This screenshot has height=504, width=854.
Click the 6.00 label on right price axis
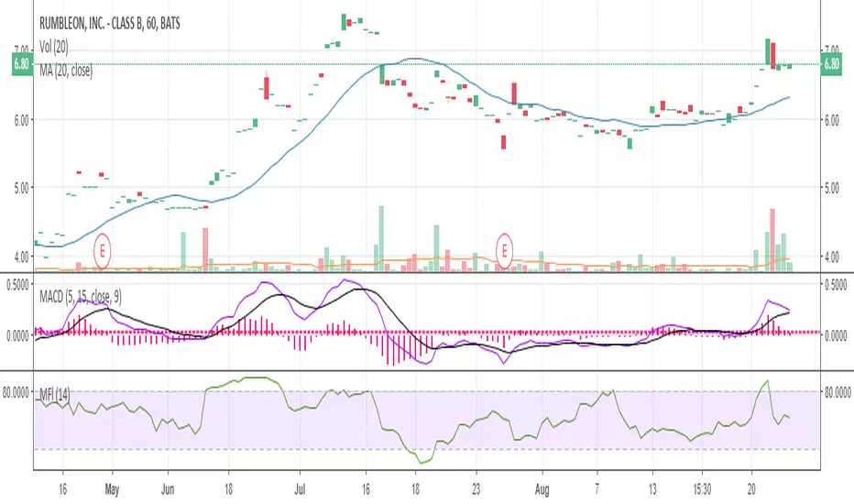(832, 120)
